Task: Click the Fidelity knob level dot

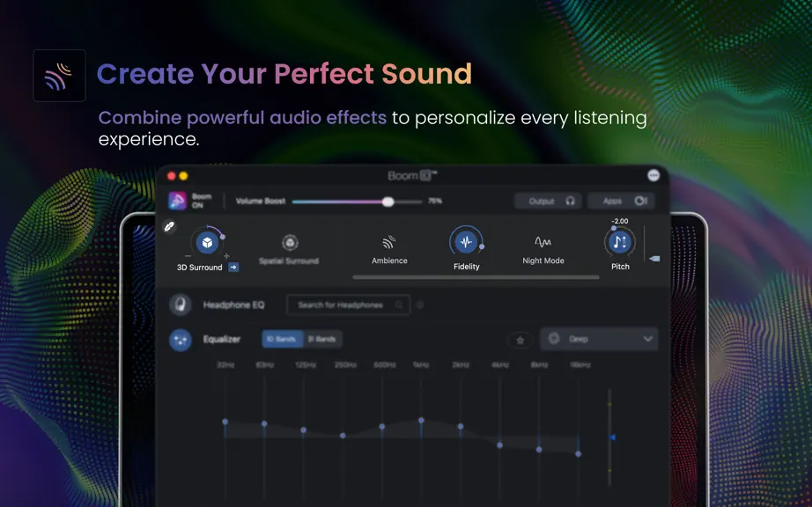Action: coord(482,246)
